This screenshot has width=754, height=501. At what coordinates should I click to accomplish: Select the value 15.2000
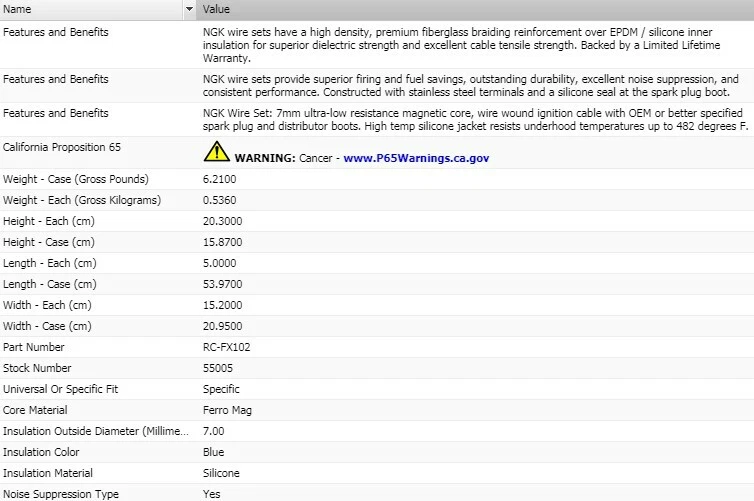pos(222,305)
